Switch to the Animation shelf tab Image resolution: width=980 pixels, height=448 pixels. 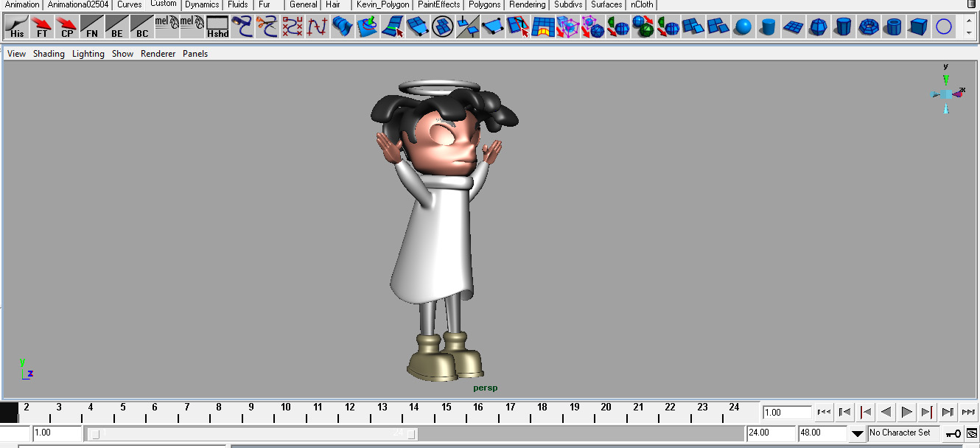pyautogui.click(x=22, y=4)
